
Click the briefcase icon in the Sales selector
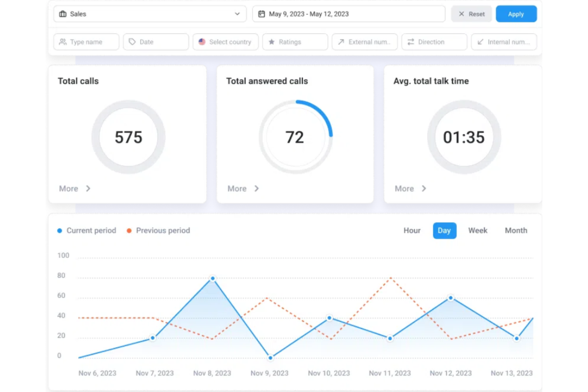(x=62, y=14)
